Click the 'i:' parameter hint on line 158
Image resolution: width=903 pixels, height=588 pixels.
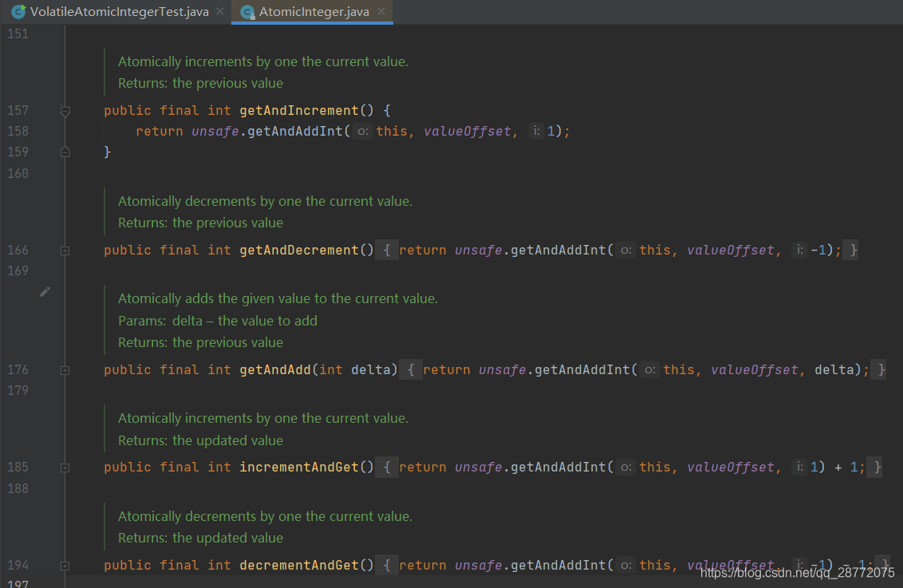click(x=536, y=132)
